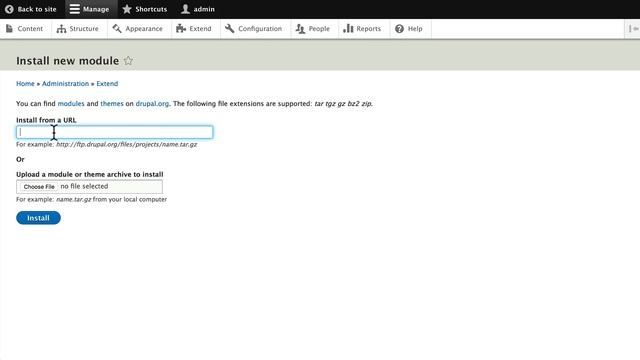Open the Structure menu label
Image resolution: width=640 pixels, height=360 pixels.
coord(84,29)
